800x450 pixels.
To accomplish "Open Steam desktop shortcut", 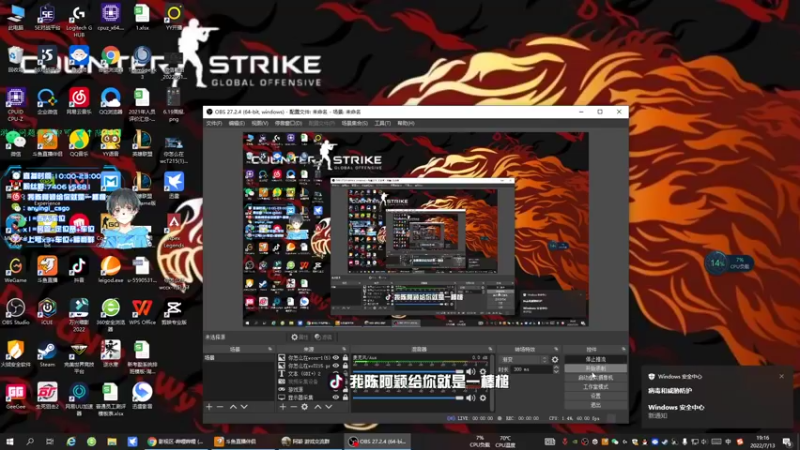I will click(47, 355).
